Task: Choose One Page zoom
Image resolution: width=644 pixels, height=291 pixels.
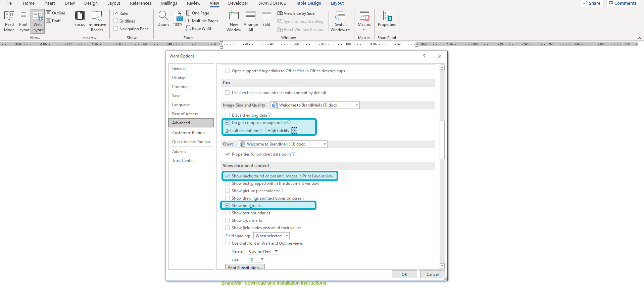Action: 198,13
